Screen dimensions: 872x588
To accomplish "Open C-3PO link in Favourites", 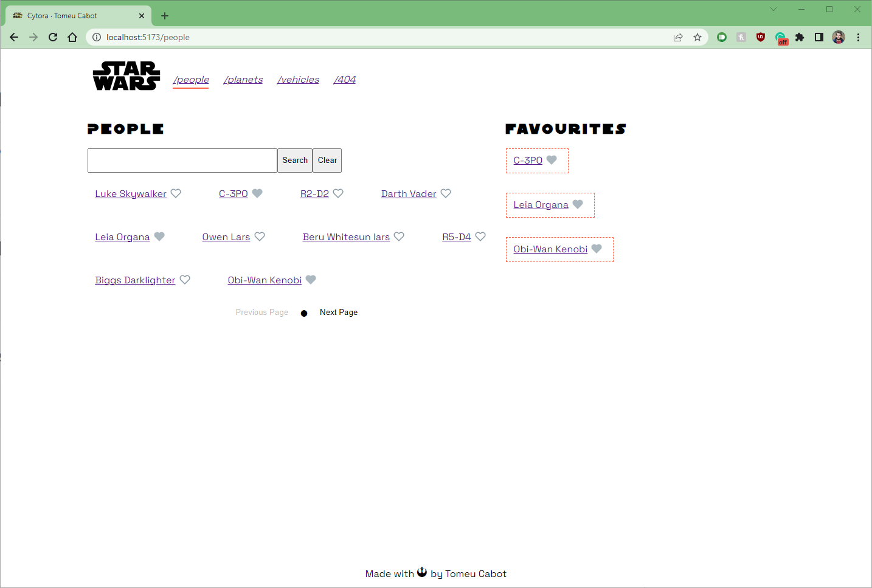I will click(528, 161).
